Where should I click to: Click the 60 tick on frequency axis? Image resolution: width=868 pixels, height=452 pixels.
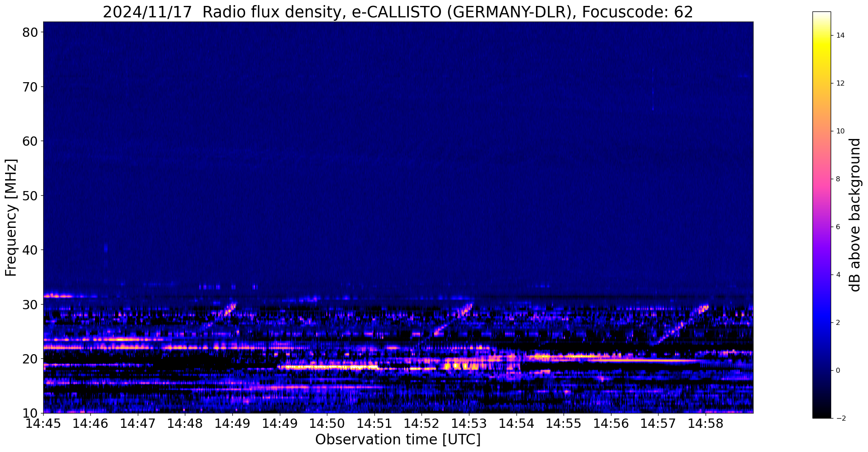pos(30,141)
